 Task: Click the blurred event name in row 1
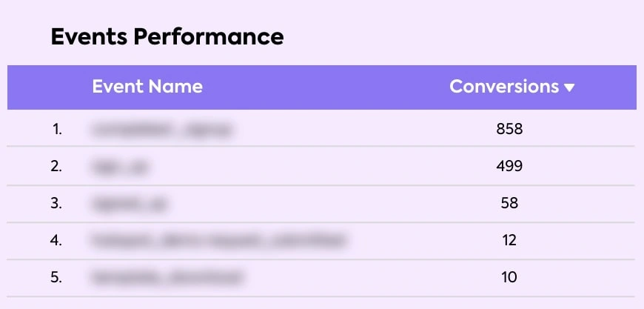[x=161, y=130]
